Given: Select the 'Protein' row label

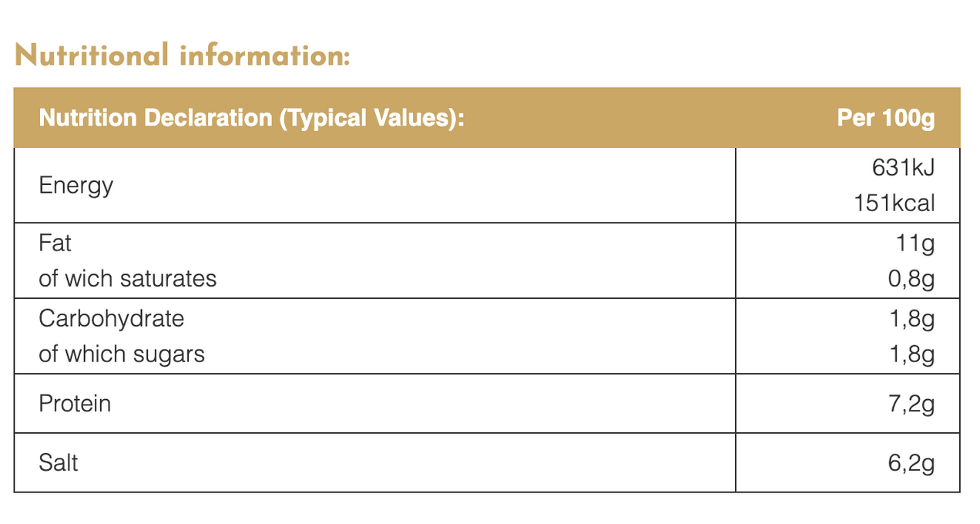Looking at the screenshot, I should pos(75,404).
